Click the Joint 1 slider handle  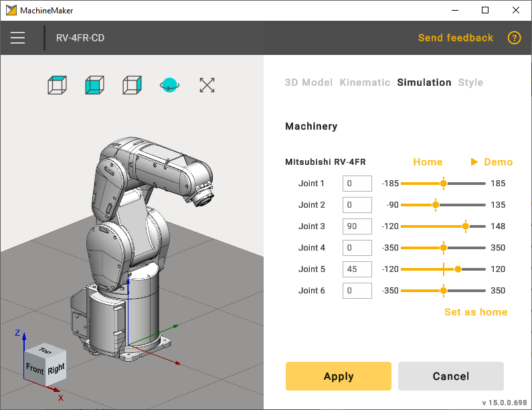coord(444,184)
